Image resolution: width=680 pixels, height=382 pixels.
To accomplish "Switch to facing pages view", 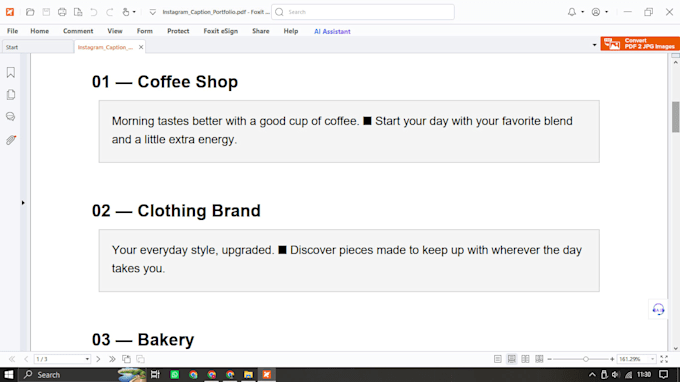I will (525, 359).
